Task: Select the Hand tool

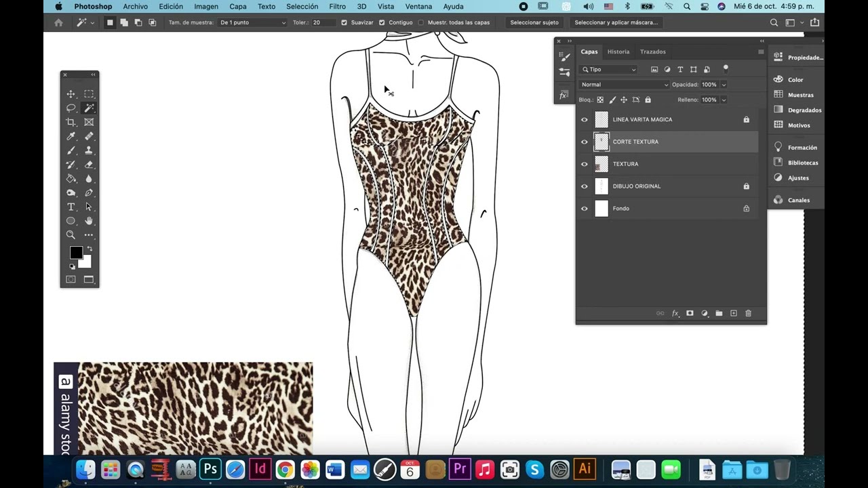Action: pos(89,221)
